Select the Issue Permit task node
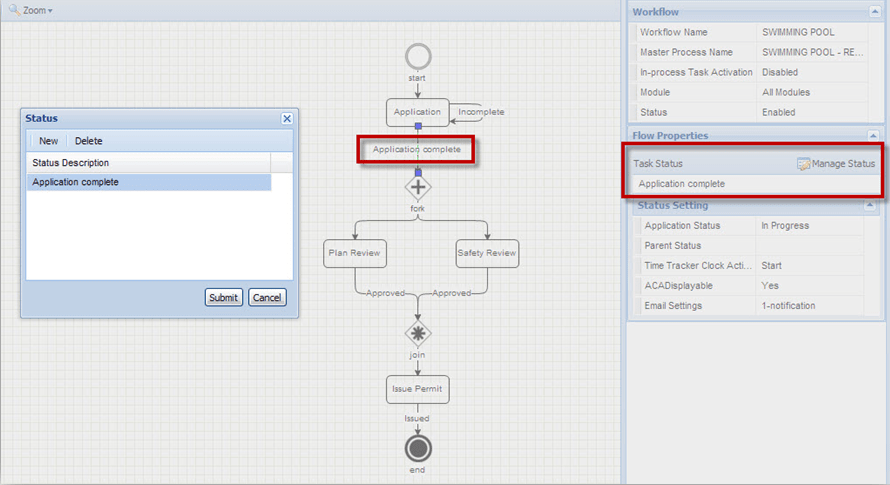The image size is (890, 485). click(417, 388)
